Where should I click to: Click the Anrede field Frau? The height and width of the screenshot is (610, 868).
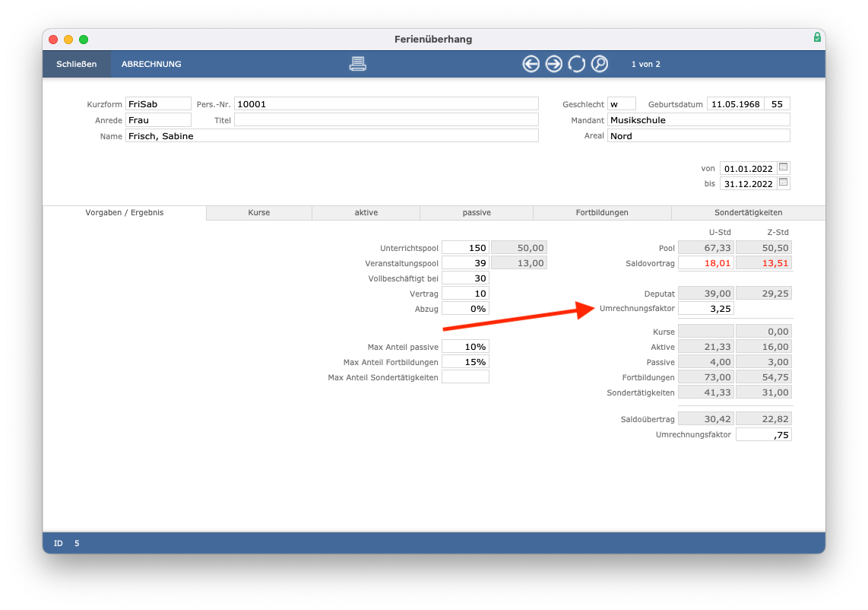(158, 120)
